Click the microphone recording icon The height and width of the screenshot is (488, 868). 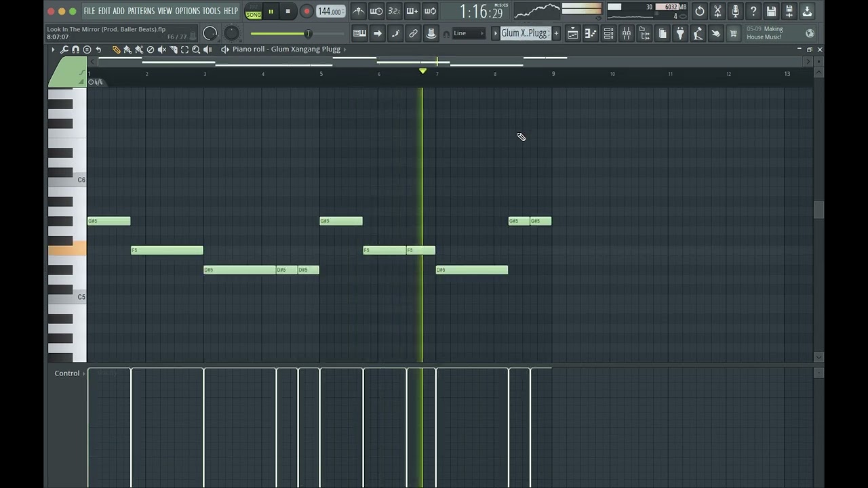tap(735, 11)
